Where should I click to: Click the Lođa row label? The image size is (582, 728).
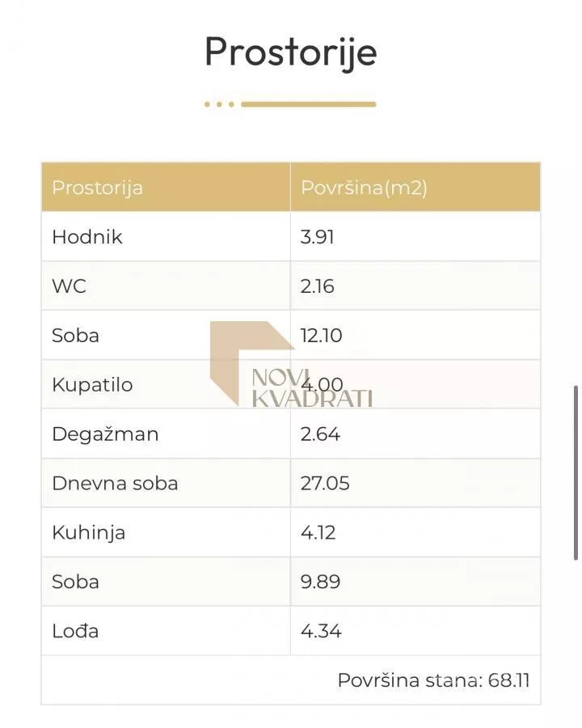coord(75,631)
